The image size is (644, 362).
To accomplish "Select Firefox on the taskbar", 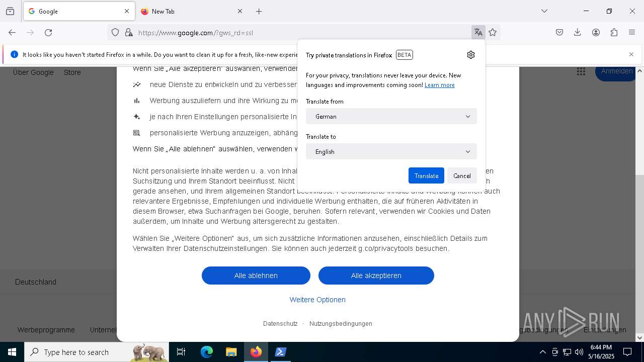I will point(256,352).
